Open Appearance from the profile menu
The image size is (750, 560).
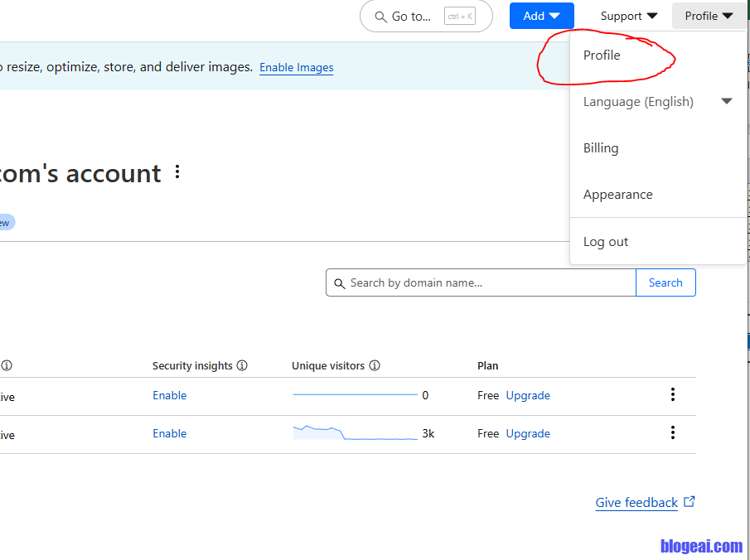[x=617, y=195]
